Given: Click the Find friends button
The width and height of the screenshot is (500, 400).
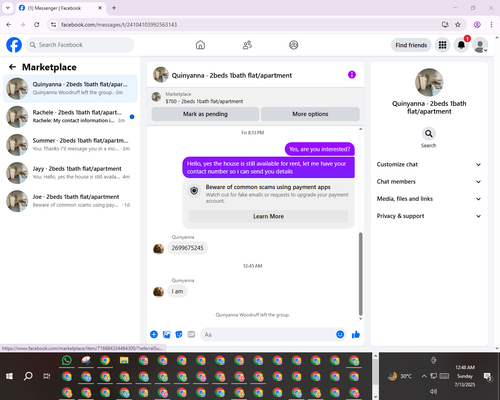Looking at the screenshot, I should click(x=411, y=45).
